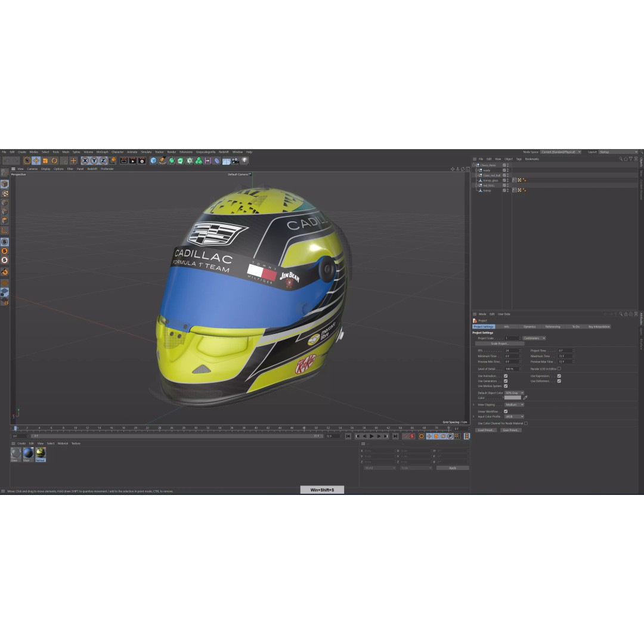Switch to the Key Interpolation tab
The width and height of the screenshot is (644, 644).
coord(599,327)
